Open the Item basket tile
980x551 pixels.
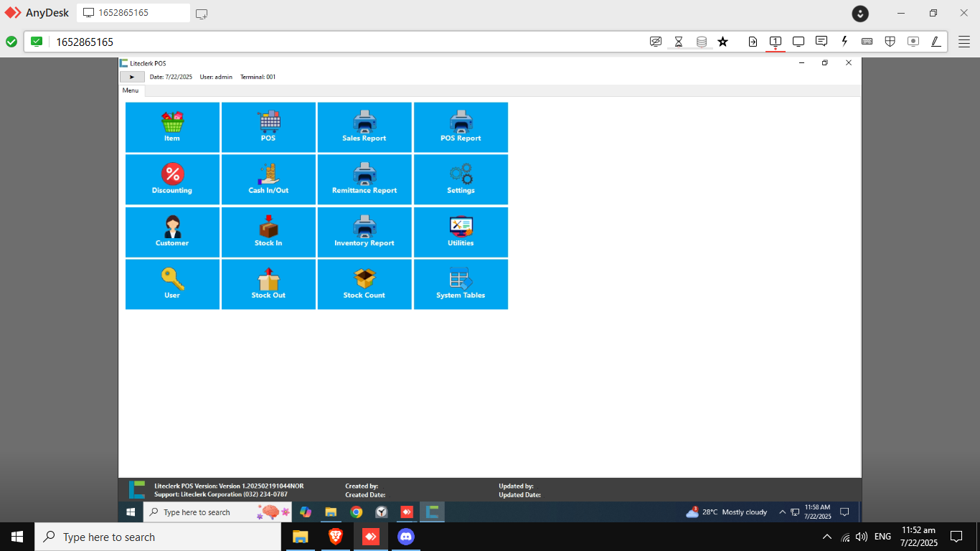coord(172,127)
